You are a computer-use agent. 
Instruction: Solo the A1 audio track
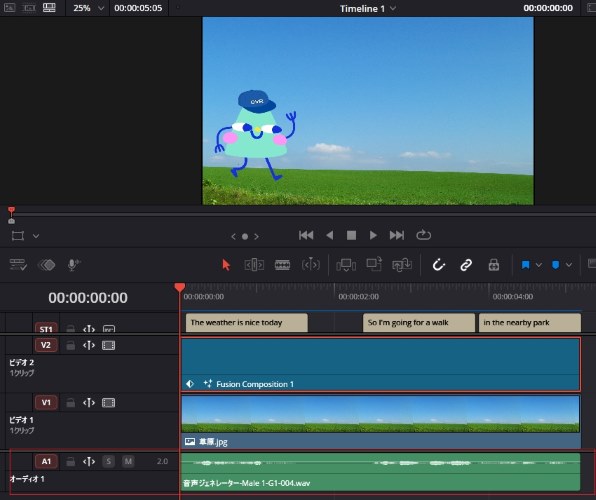click(x=109, y=462)
